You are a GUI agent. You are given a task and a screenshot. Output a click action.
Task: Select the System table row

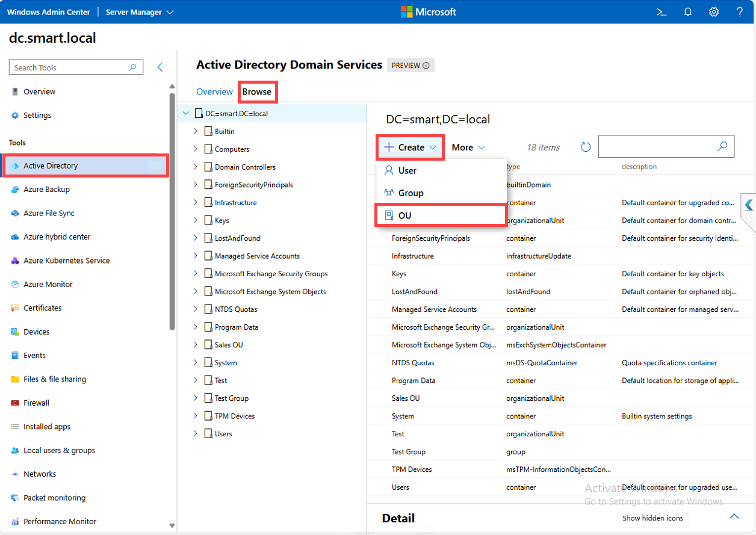click(561, 416)
